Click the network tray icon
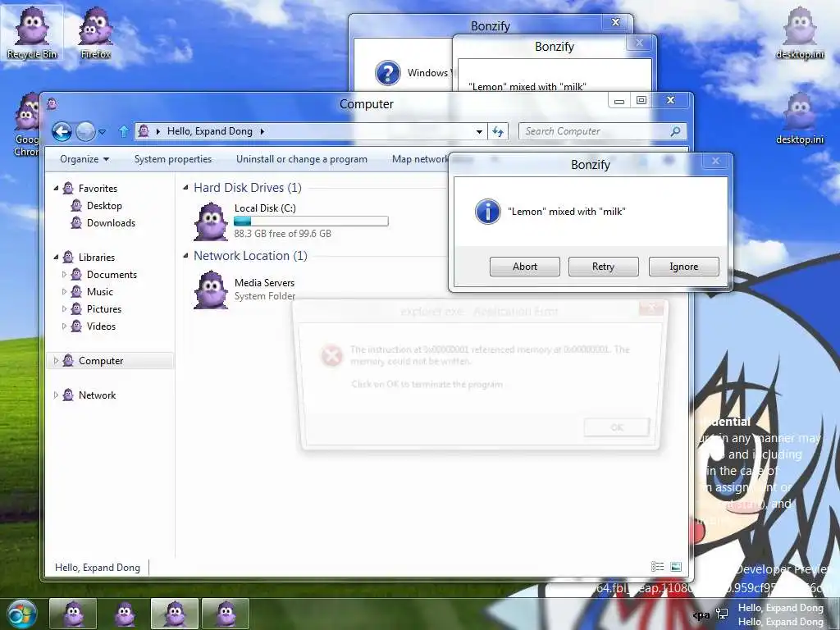Image resolution: width=840 pixels, height=630 pixels. pos(722,614)
